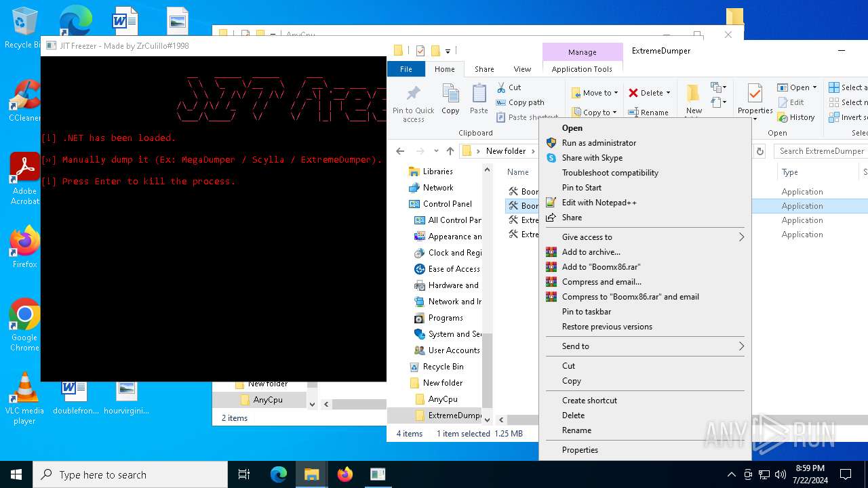Expand the Send to submenu
Image resolution: width=868 pixels, height=488 pixels.
click(x=645, y=346)
